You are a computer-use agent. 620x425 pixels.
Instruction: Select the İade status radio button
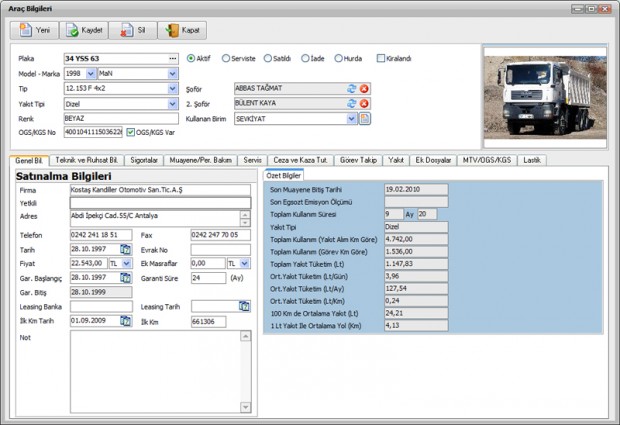(305, 59)
